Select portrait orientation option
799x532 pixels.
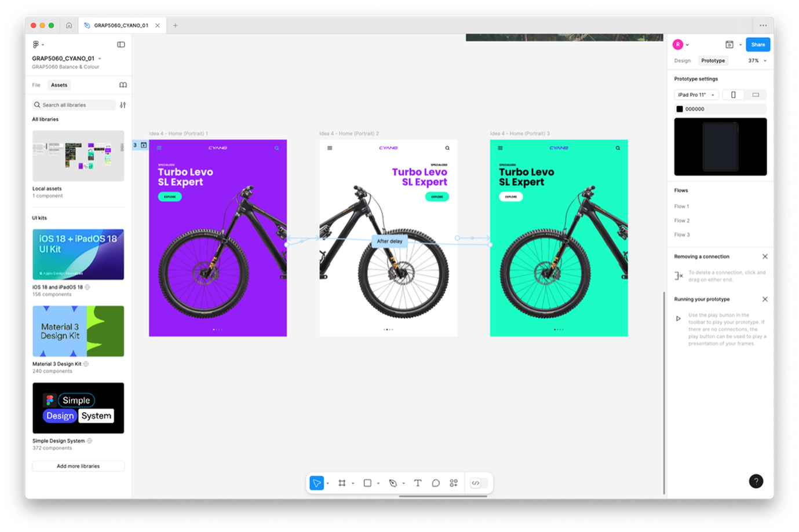coord(734,95)
